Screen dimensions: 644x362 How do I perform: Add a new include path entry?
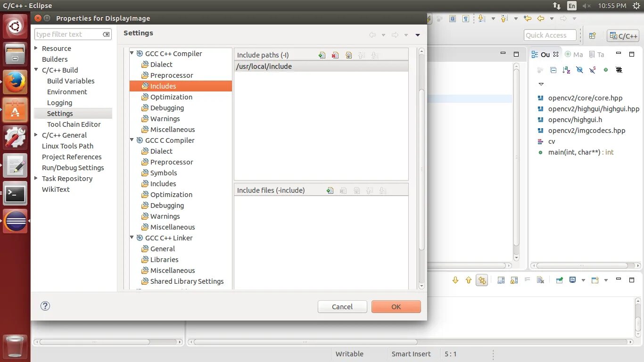322,55
